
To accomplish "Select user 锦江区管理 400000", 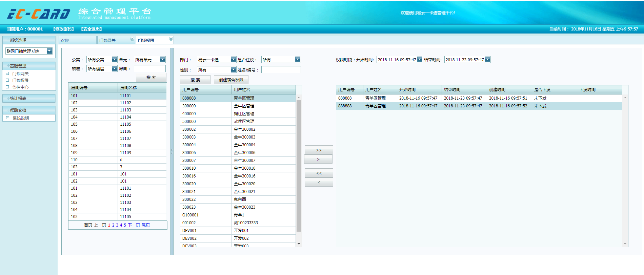I will click(238, 113).
